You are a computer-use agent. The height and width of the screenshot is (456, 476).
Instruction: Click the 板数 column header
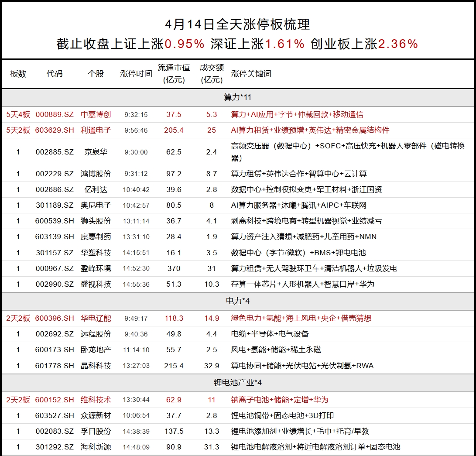coord(18,74)
